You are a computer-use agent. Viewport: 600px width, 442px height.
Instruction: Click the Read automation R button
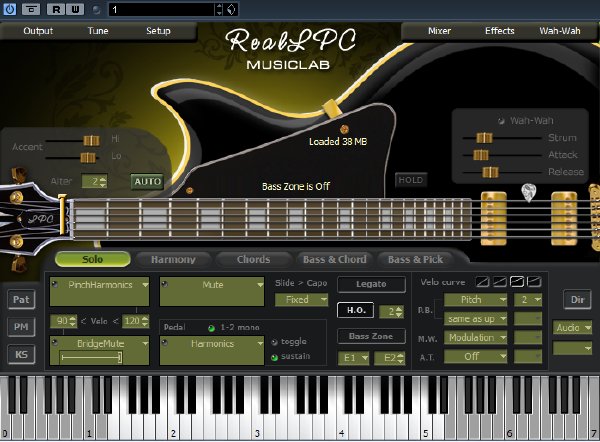56,9
